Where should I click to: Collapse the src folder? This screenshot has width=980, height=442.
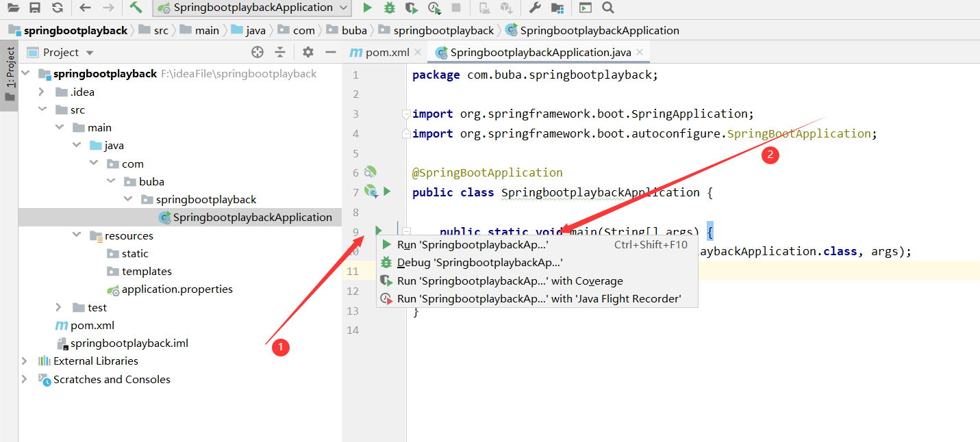click(x=42, y=109)
